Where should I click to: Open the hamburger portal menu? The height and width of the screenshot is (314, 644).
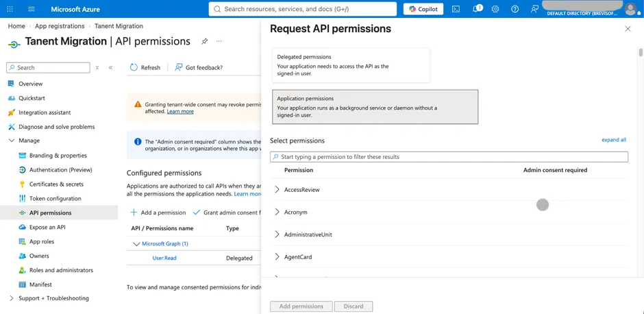(32, 9)
